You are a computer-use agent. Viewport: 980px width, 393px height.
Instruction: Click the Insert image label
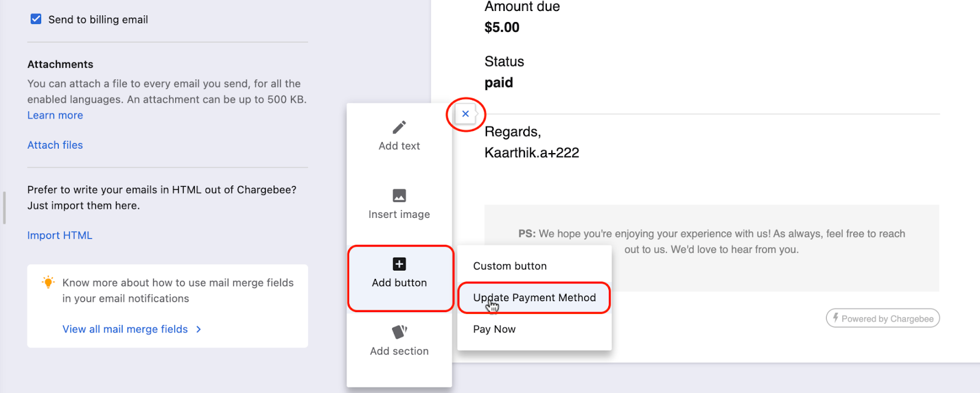[x=399, y=215]
